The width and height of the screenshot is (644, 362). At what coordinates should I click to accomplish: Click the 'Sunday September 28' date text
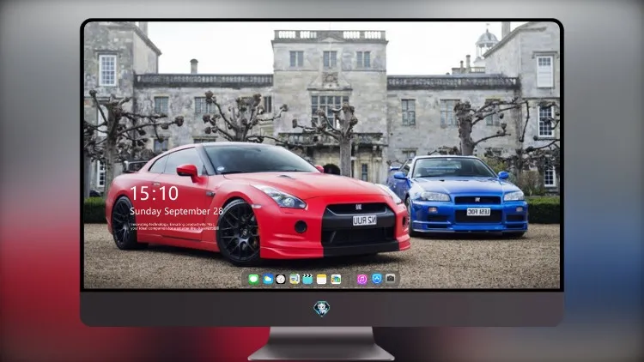coord(177,211)
